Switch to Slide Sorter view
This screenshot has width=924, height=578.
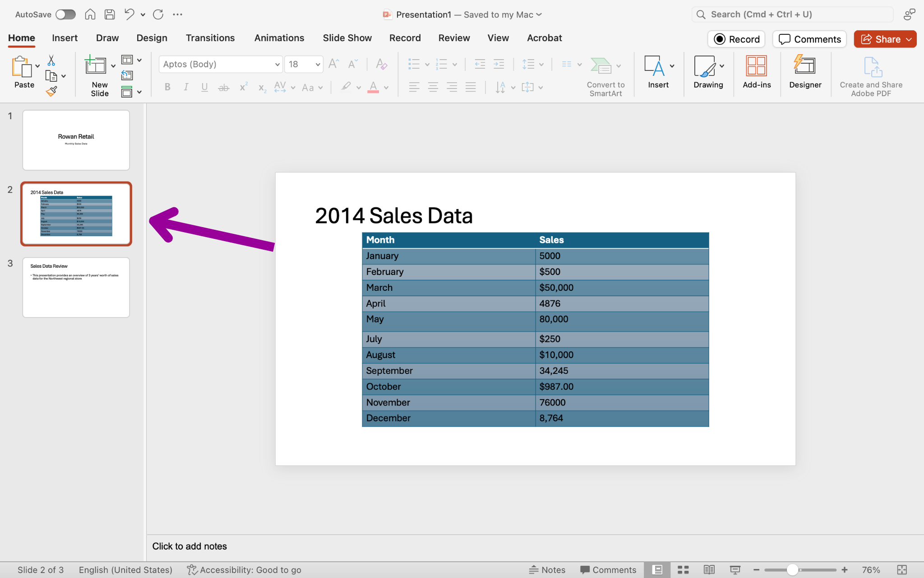point(683,570)
